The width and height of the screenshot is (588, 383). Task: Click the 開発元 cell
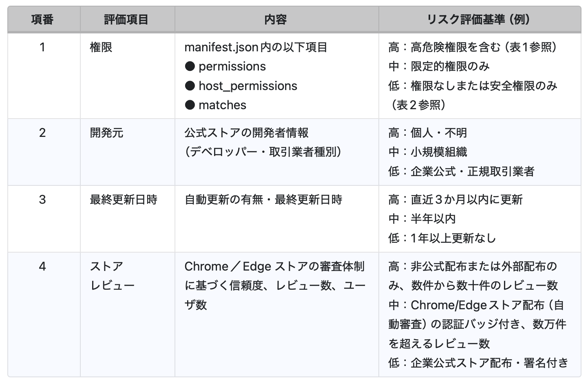point(106,133)
